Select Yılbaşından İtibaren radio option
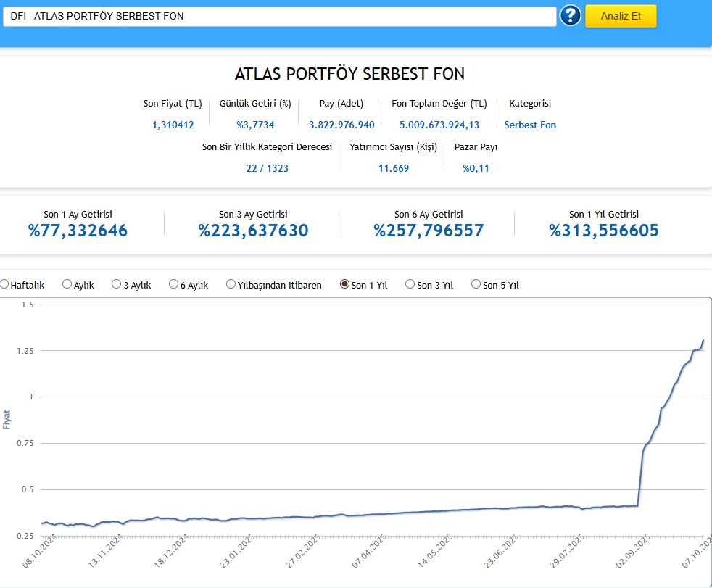The height and width of the screenshot is (588, 712). (x=231, y=285)
